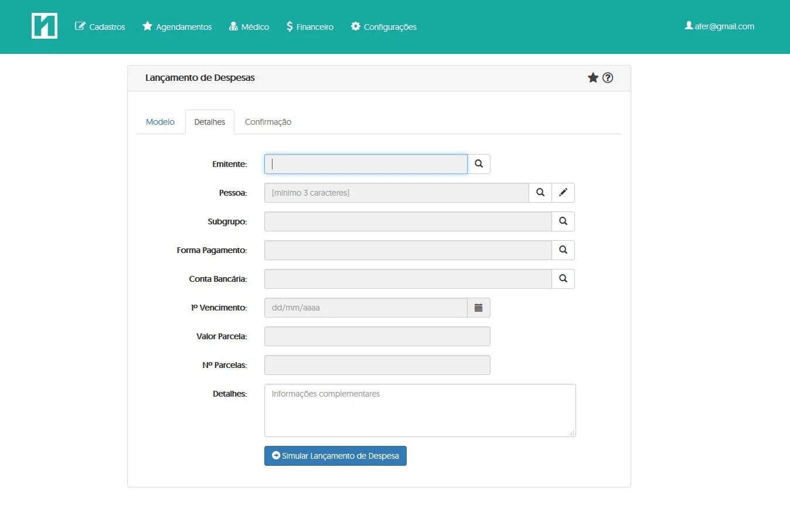This screenshot has width=790, height=532.
Task: Click the company logo in the navbar
Action: click(44, 26)
